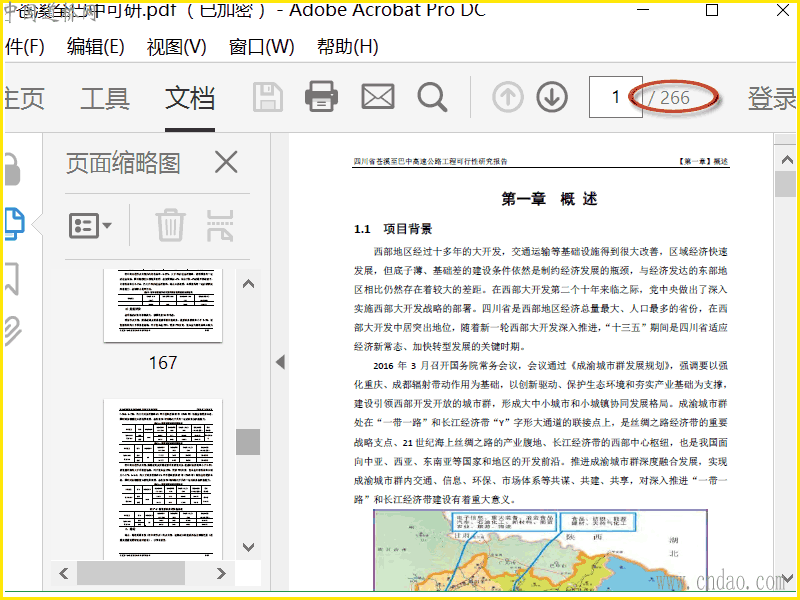
Task: Click the page label 167 text
Action: (x=163, y=363)
